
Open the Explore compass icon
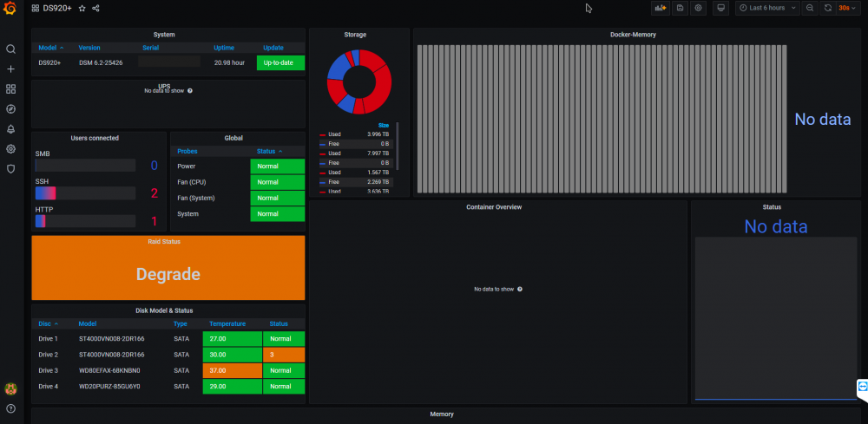(10, 109)
